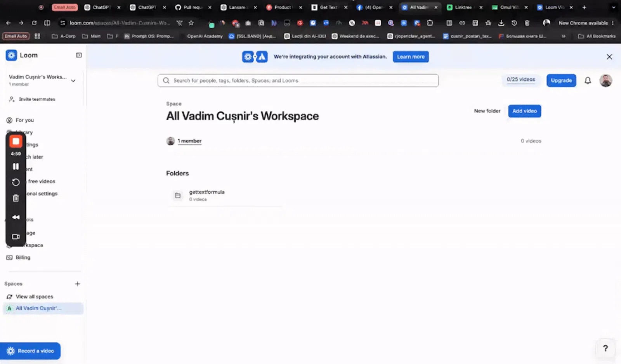
Task: Open Chrome downloads icon
Action: pyautogui.click(x=501, y=23)
